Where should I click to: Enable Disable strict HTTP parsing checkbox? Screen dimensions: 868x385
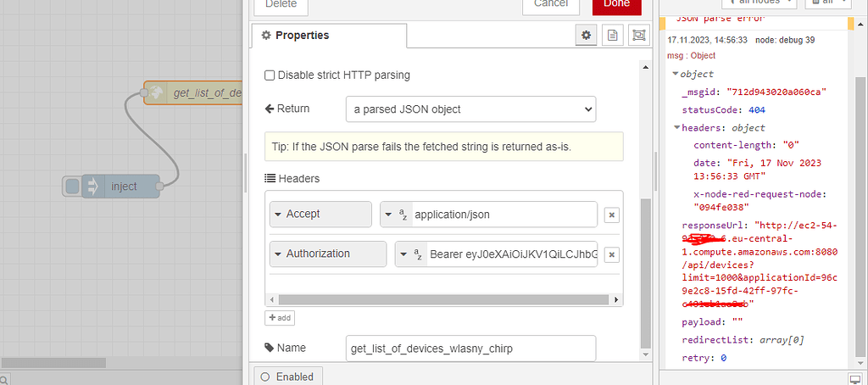tap(270, 75)
